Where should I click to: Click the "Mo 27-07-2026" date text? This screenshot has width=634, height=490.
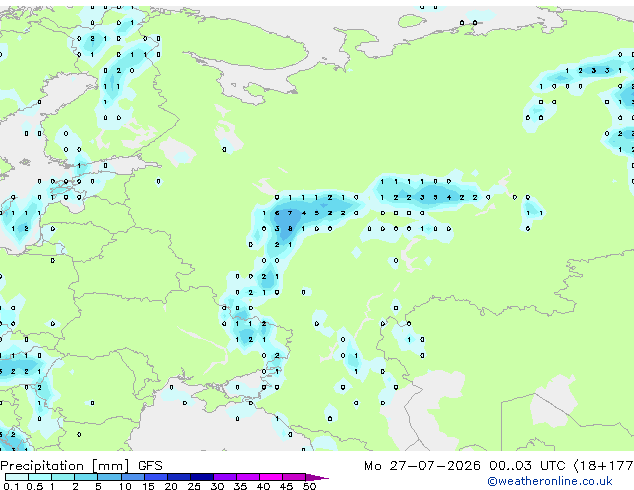point(422,466)
